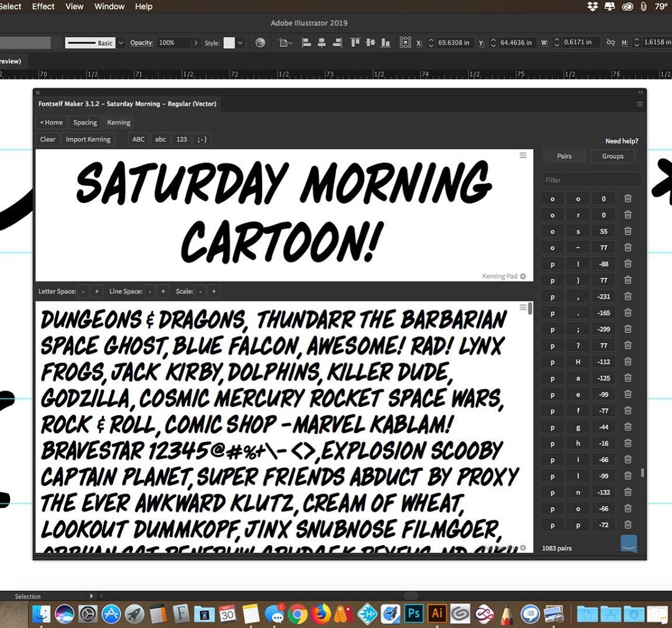The height and width of the screenshot is (628, 672).
Task: Expand the Opacity value arrow
Action: pos(196,42)
